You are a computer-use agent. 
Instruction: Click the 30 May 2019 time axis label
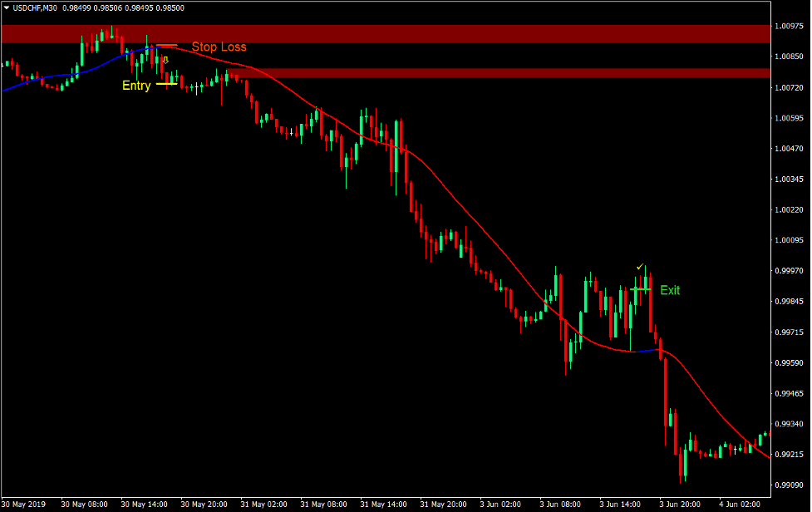click(x=24, y=504)
